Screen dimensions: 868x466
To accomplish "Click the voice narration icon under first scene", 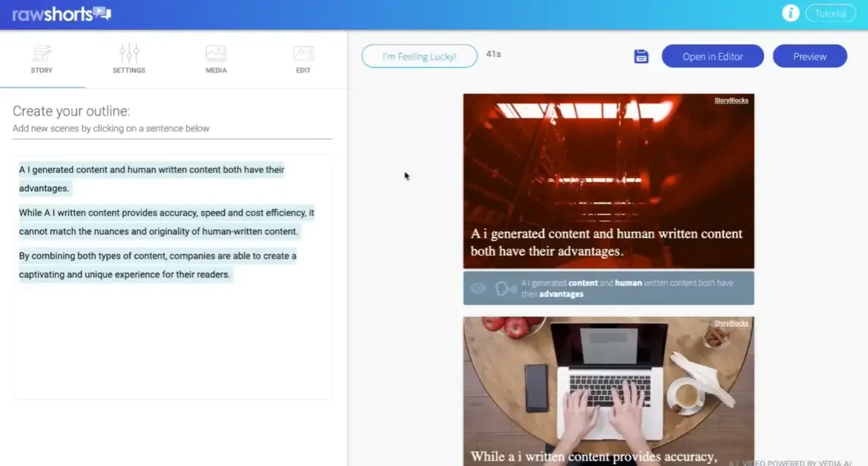I will pos(506,289).
